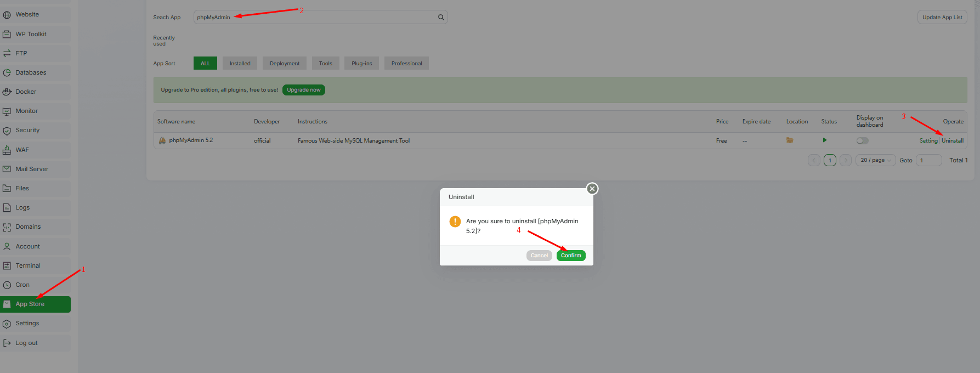The image size is (980, 373).
Task: Go to previous page arrow
Action: (x=814, y=160)
